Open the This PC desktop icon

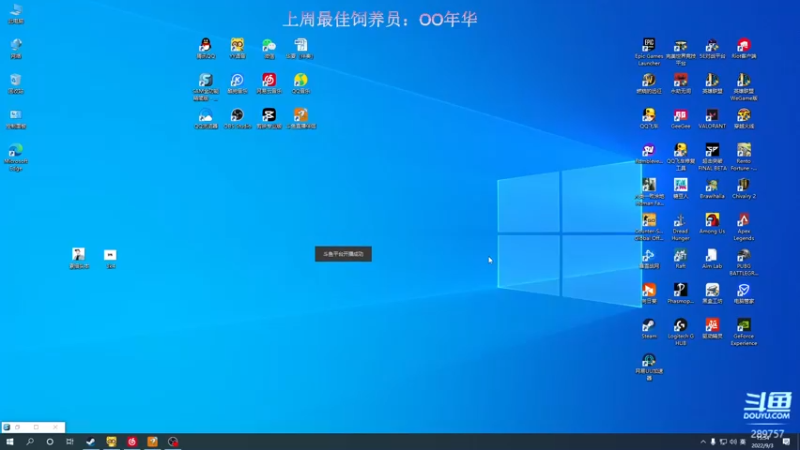(16, 14)
